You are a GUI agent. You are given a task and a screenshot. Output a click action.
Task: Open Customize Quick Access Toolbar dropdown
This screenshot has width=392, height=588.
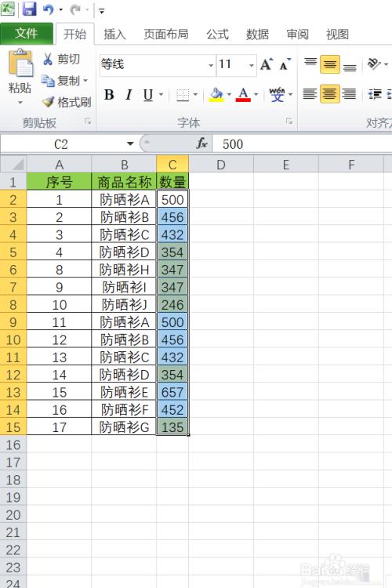point(101,10)
